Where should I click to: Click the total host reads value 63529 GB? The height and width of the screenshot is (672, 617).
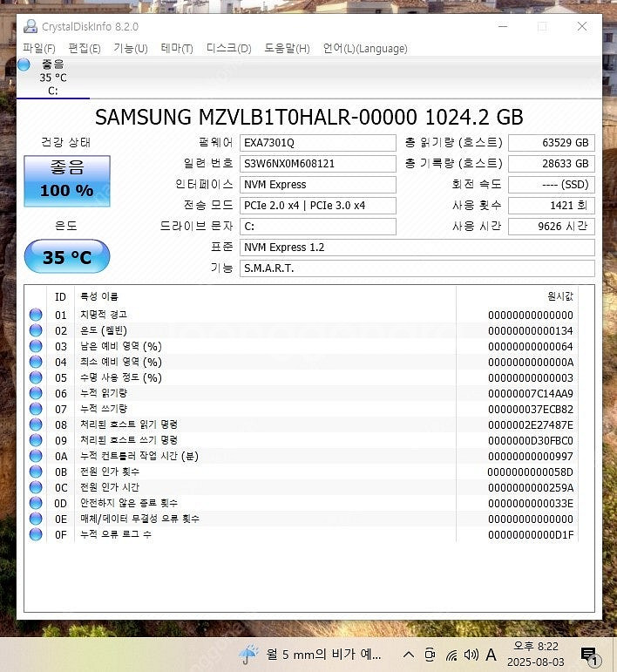(x=552, y=143)
